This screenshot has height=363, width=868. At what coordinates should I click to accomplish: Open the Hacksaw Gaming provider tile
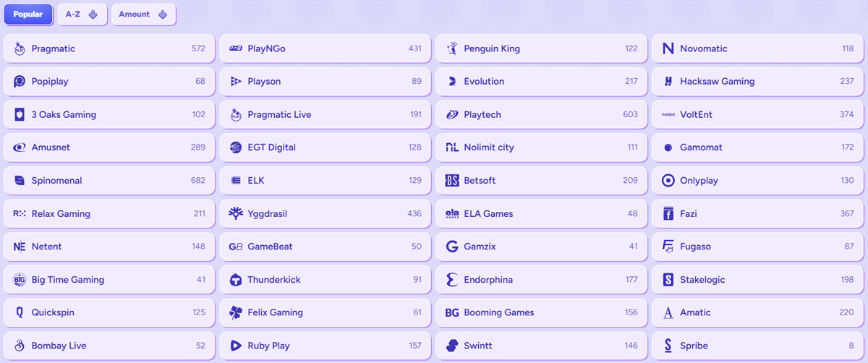coord(757,82)
